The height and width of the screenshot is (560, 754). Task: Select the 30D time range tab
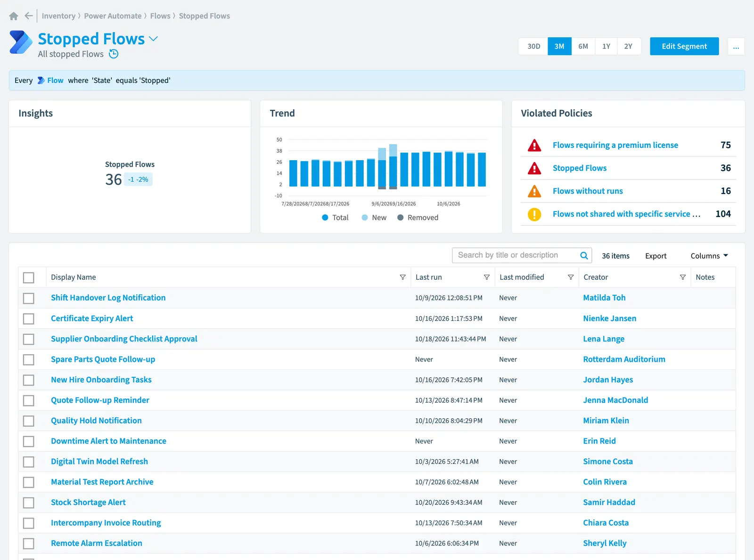533,47
